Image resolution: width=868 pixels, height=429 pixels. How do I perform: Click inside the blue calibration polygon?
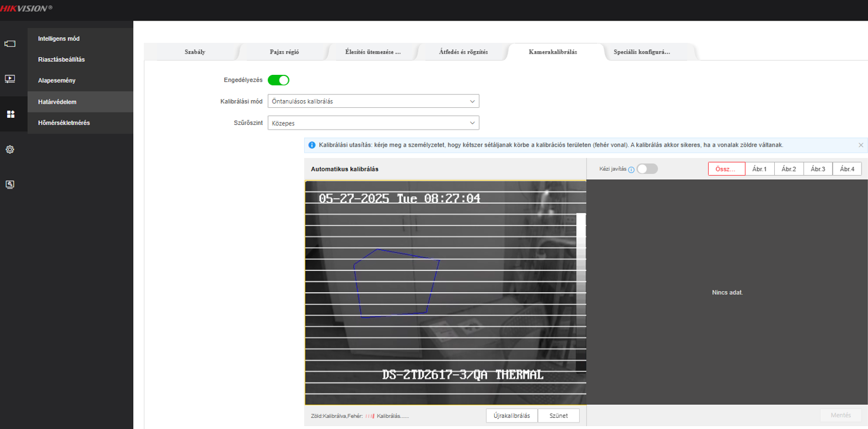pyautogui.click(x=395, y=283)
